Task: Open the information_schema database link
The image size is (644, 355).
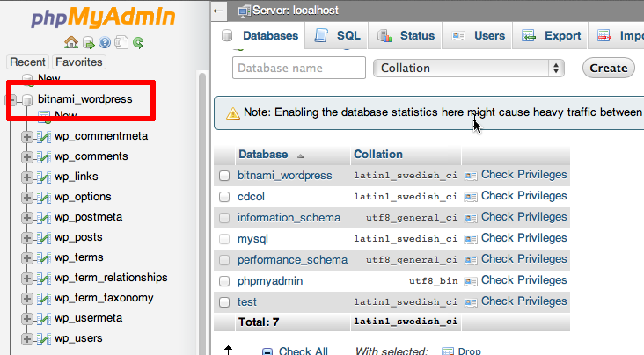Action: click(289, 217)
